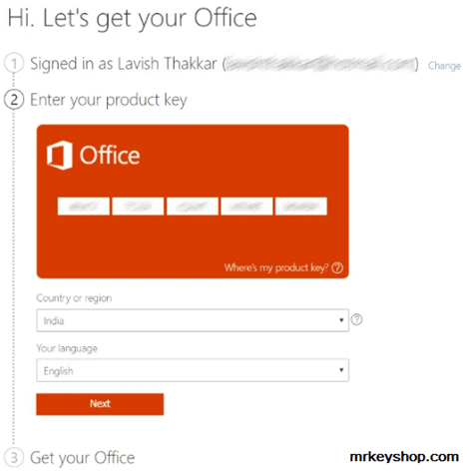470x476 pixels.
Task: Focus the fourth product key field
Action: pos(246,207)
